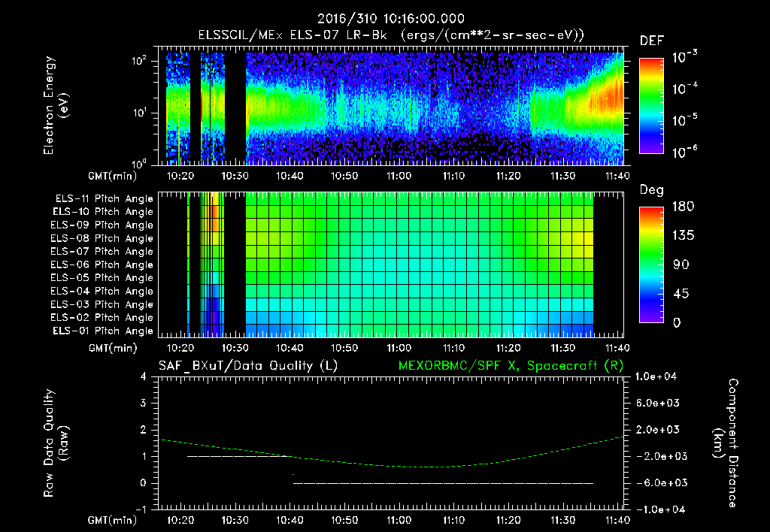Click the ELS-10 Pitch Angle row label
The image size is (770, 532).
(x=103, y=212)
